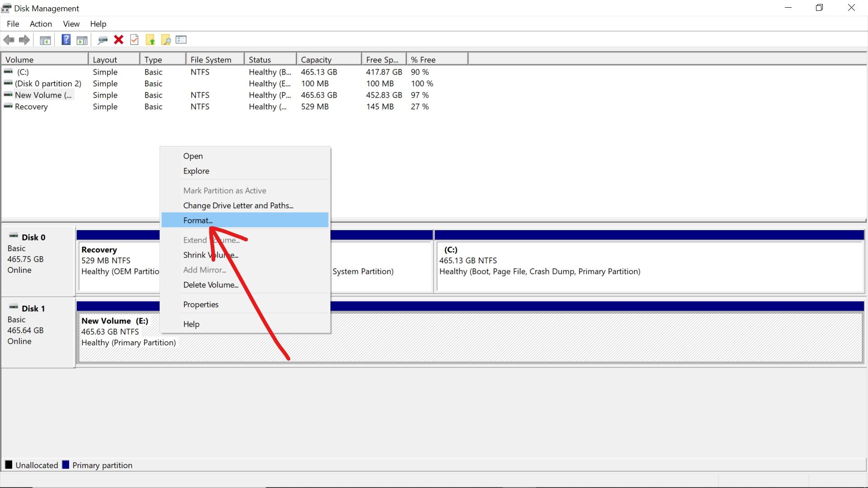Click the folder with green arrow icon
Screen dimensions: 868x488
(150, 40)
